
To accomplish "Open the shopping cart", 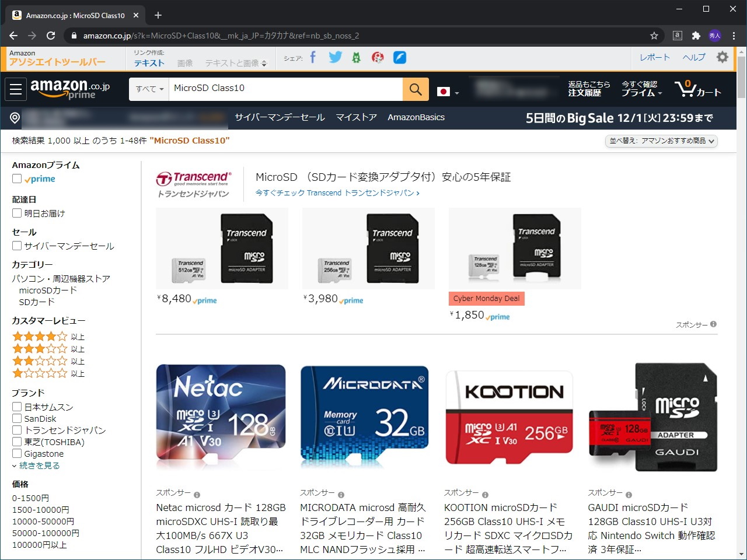I will pos(698,89).
